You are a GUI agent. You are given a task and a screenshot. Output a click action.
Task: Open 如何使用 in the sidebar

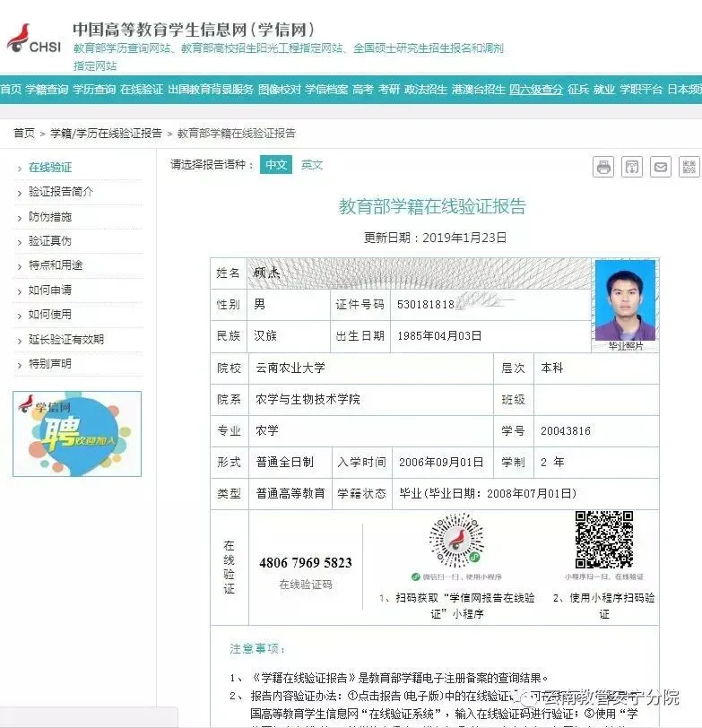[50, 315]
